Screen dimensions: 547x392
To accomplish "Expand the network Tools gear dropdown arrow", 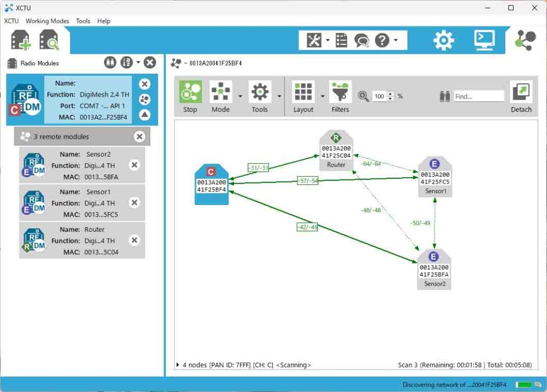I will point(279,96).
